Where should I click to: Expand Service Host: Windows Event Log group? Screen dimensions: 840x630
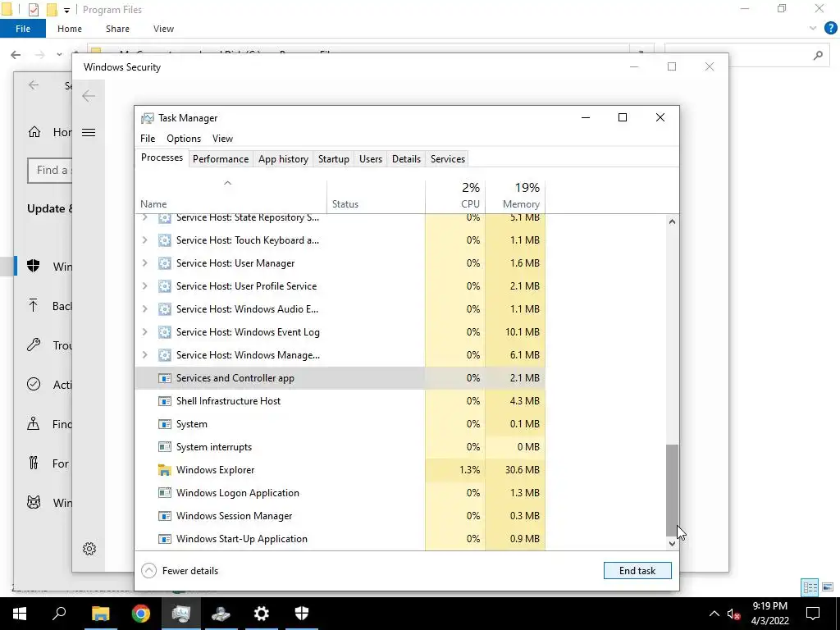(x=144, y=332)
